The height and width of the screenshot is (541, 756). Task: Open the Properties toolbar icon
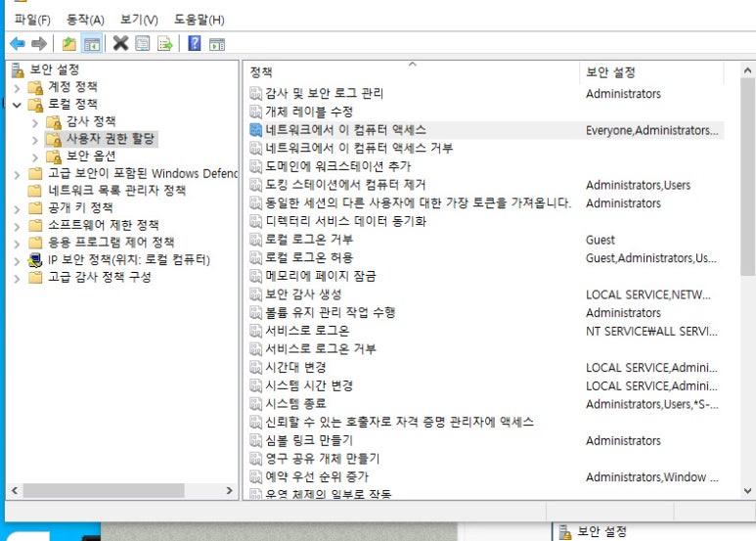click(143, 44)
